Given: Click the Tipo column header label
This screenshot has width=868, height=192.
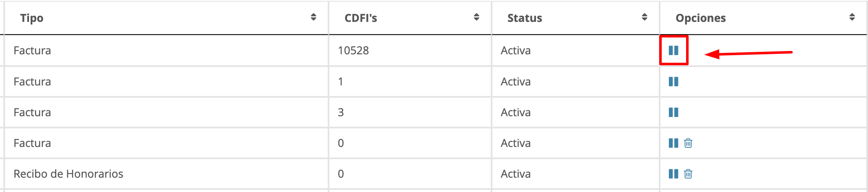Looking at the screenshot, I should [x=32, y=18].
